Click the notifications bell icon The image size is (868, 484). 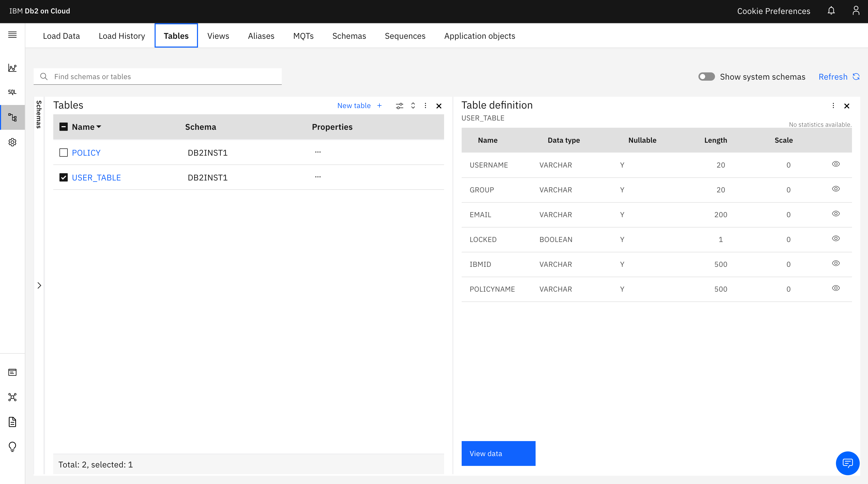pyautogui.click(x=831, y=11)
